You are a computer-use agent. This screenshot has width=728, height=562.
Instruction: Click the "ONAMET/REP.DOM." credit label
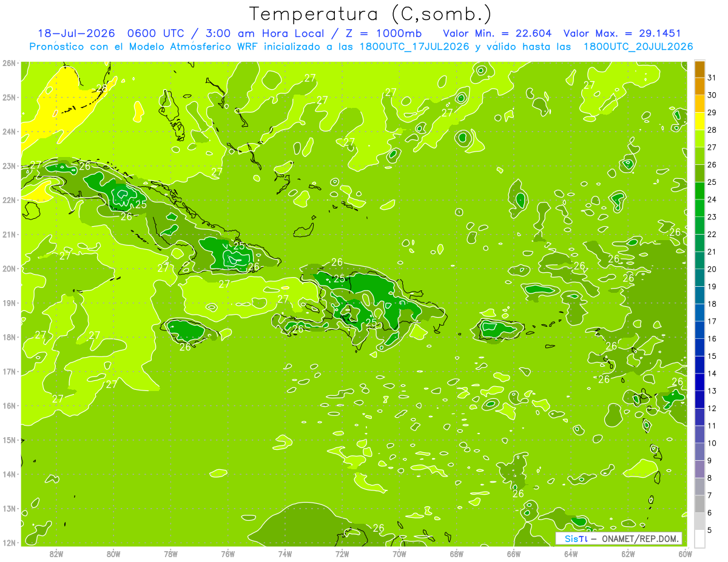(641, 538)
